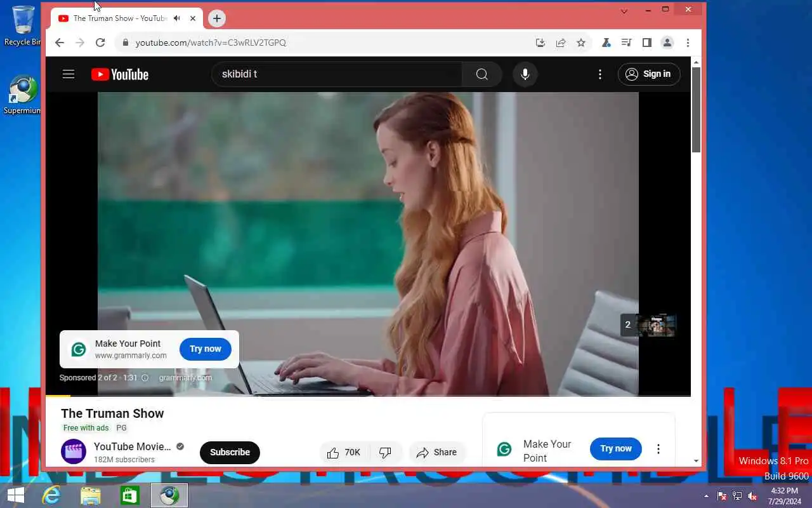Click the browser forward arrow
Screen dimensions: 812x508
tap(80, 43)
